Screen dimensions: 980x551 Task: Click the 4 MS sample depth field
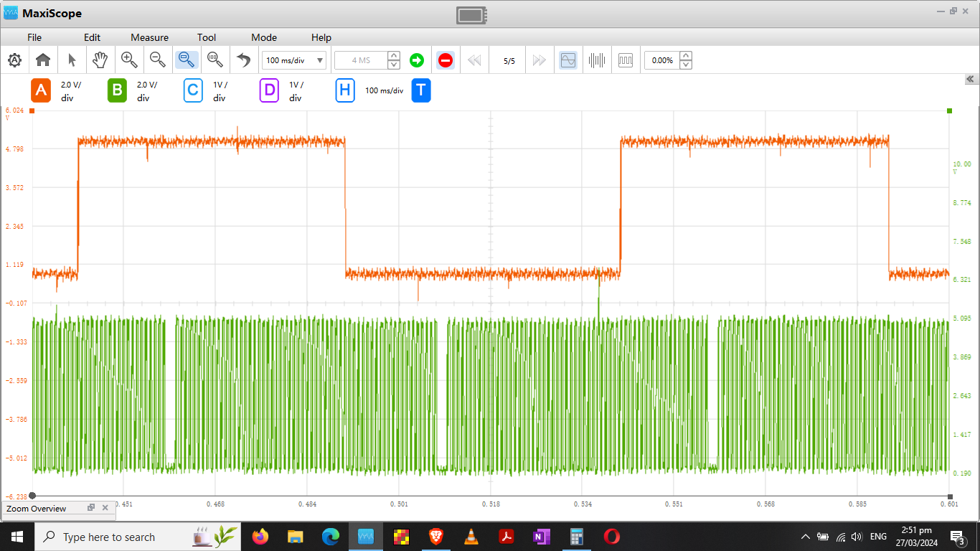361,60
